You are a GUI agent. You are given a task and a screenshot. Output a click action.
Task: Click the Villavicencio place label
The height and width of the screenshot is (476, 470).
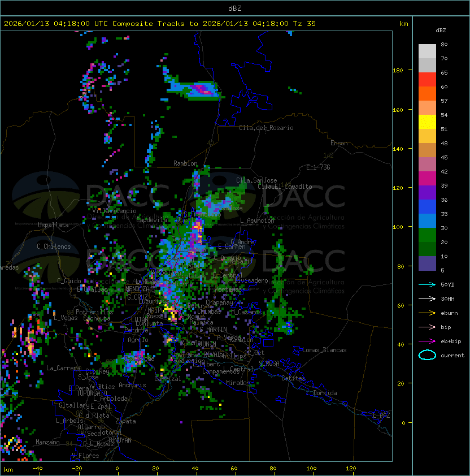(x=114, y=211)
